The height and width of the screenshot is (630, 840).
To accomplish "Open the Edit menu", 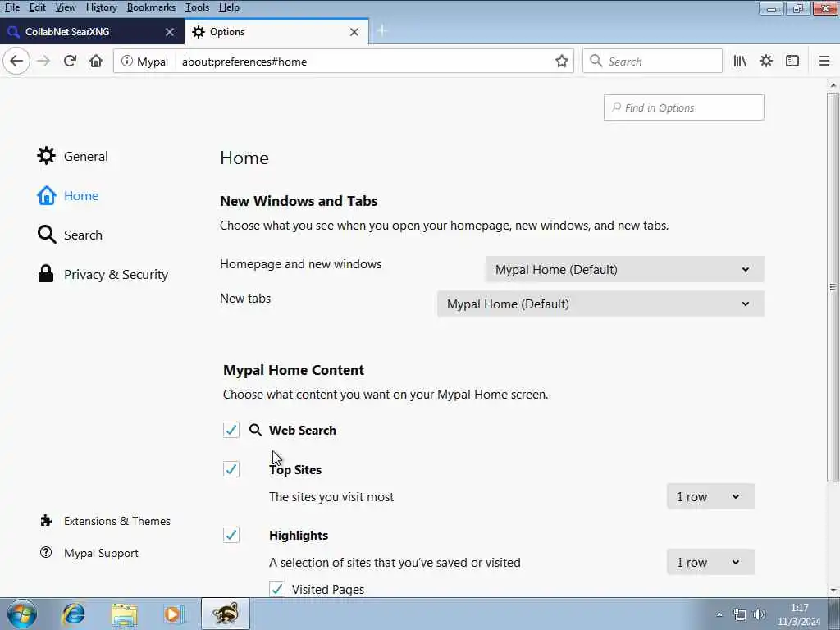I will click(37, 7).
